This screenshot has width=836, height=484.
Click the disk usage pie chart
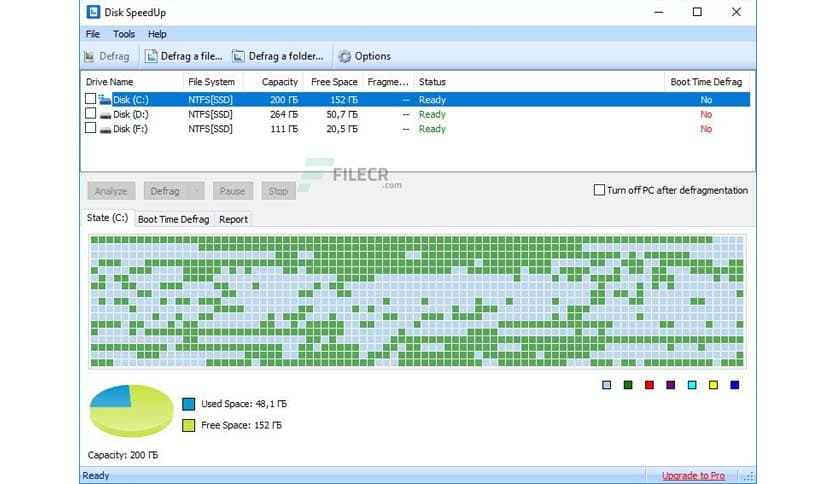point(131,410)
